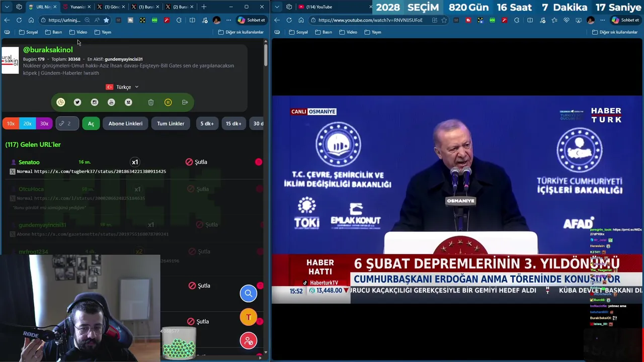
Task: Select the 20x multiplier button
Action: 27,123
